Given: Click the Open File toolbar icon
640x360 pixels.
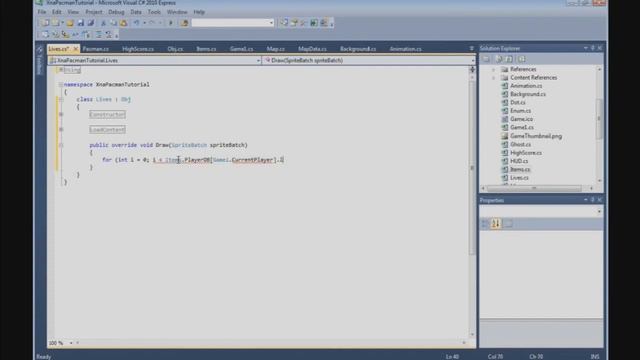Looking at the screenshot, I should coord(70,23).
